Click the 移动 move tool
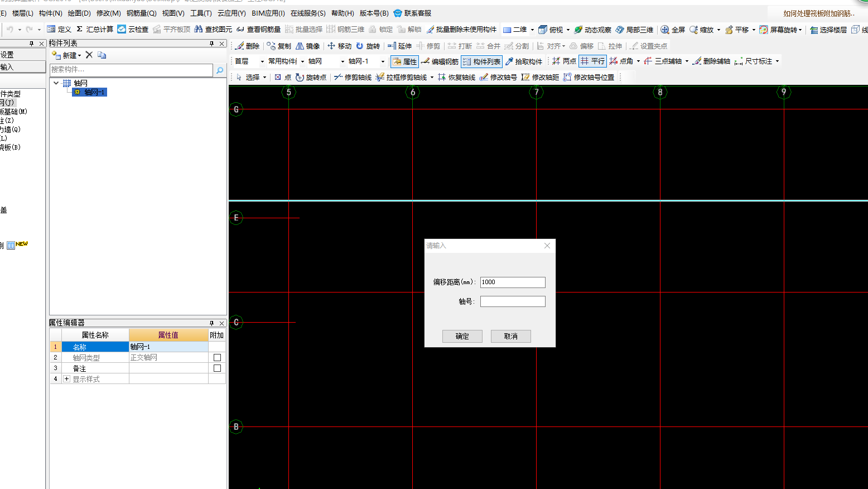The width and height of the screenshot is (868, 489). [339, 46]
